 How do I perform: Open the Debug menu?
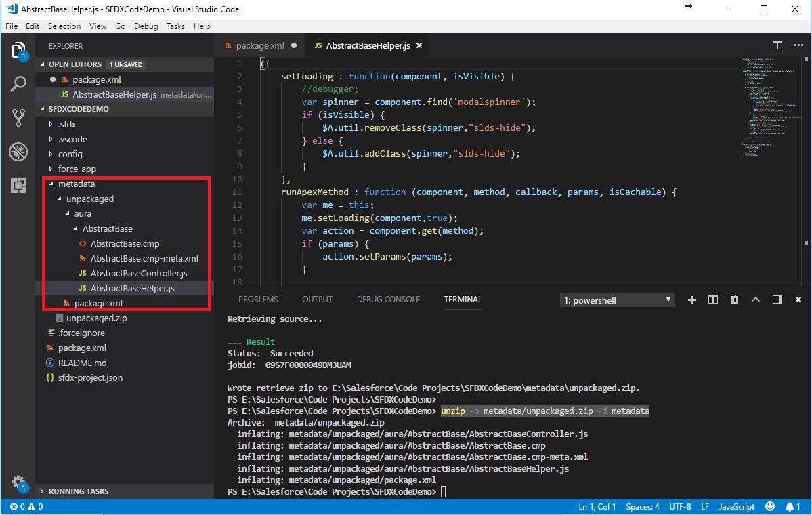(x=146, y=26)
